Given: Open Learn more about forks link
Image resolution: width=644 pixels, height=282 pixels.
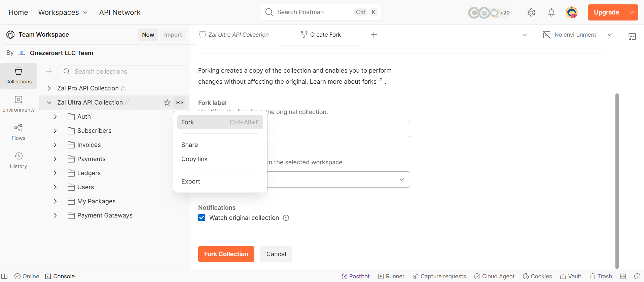Looking at the screenshot, I should (346, 82).
